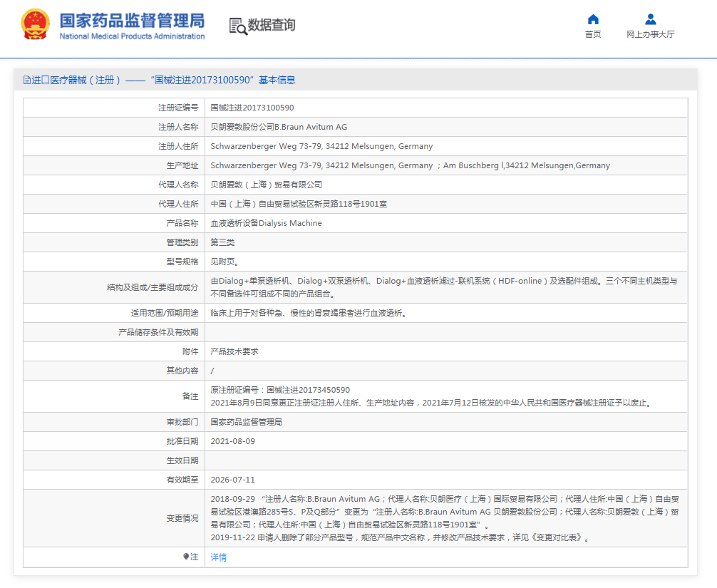Click the 管理类别 value 第三类

point(223,242)
